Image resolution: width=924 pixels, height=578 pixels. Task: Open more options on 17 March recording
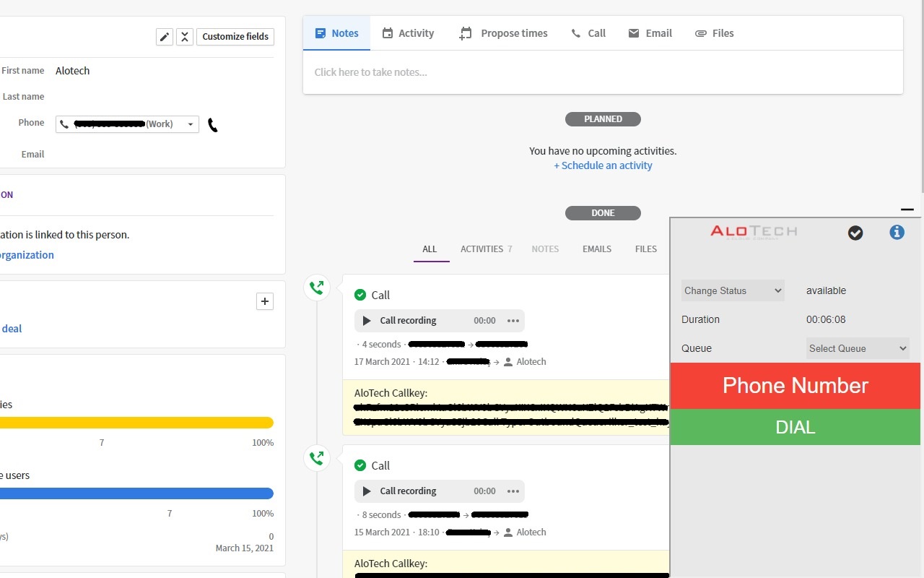pyautogui.click(x=513, y=321)
